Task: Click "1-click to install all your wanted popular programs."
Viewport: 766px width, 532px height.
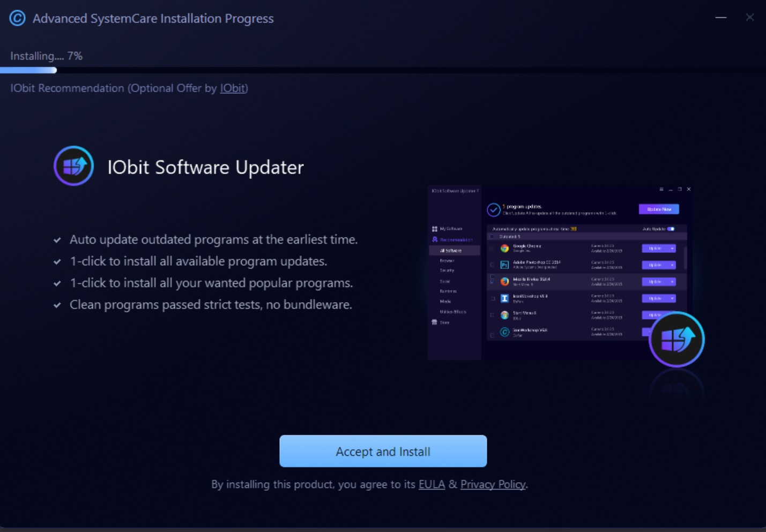Action: pyautogui.click(x=211, y=283)
